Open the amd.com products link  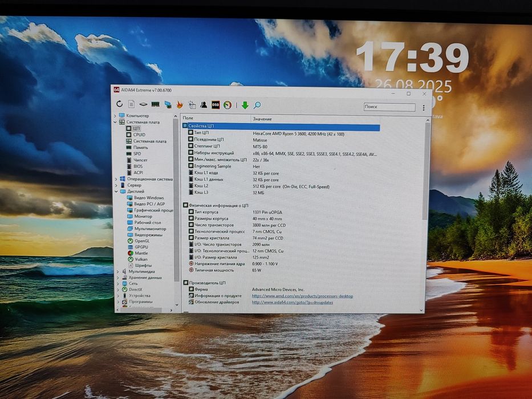[302, 296]
